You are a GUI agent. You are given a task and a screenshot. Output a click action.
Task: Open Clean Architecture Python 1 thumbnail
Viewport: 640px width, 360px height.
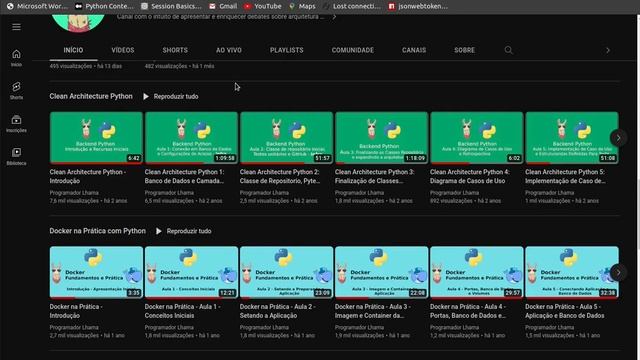[191, 138]
